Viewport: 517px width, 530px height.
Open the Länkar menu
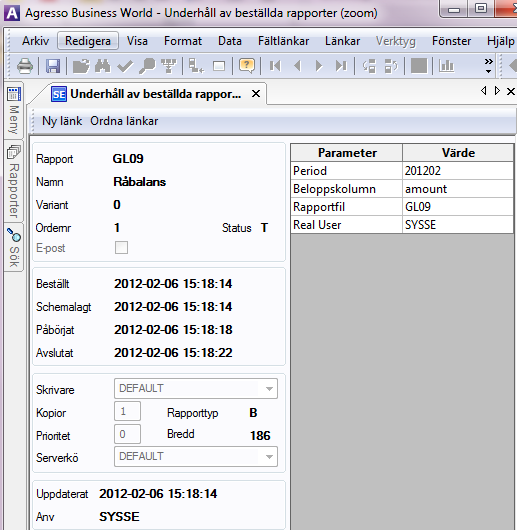pyautogui.click(x=342, y=41)
